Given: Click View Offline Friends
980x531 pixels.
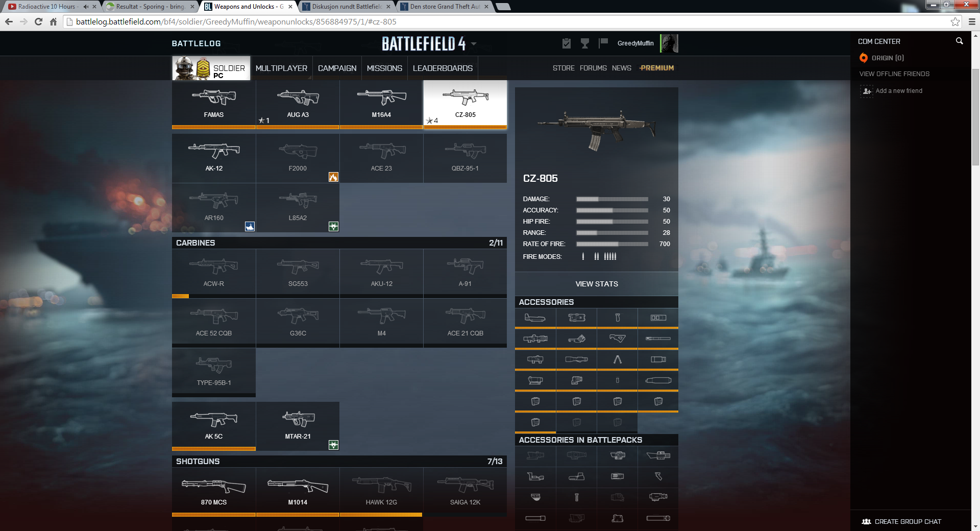Looking at the screenshot, I should pyautogui.click(x=894, y=74).
